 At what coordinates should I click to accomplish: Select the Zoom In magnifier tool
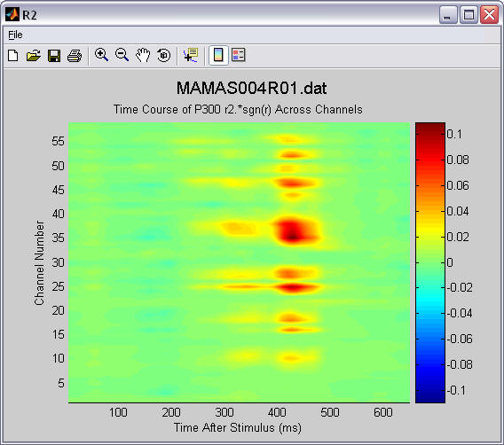[101, 55]
